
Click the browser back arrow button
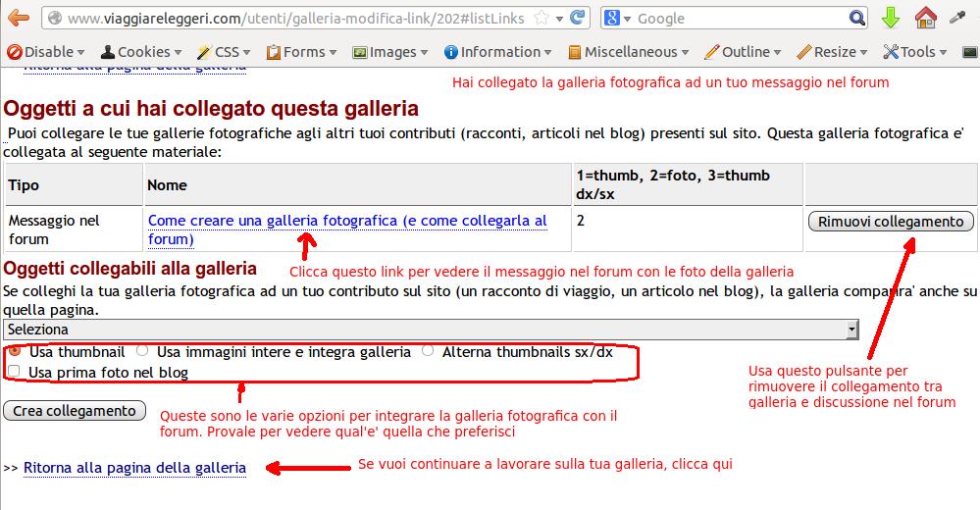[19, 18]
